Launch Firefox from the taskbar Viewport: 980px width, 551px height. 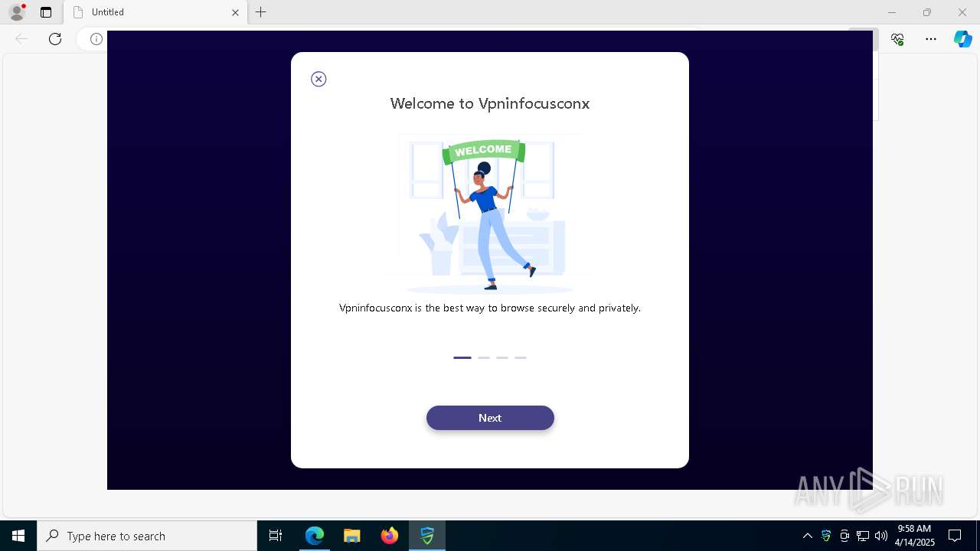click(x=390, y=536)
